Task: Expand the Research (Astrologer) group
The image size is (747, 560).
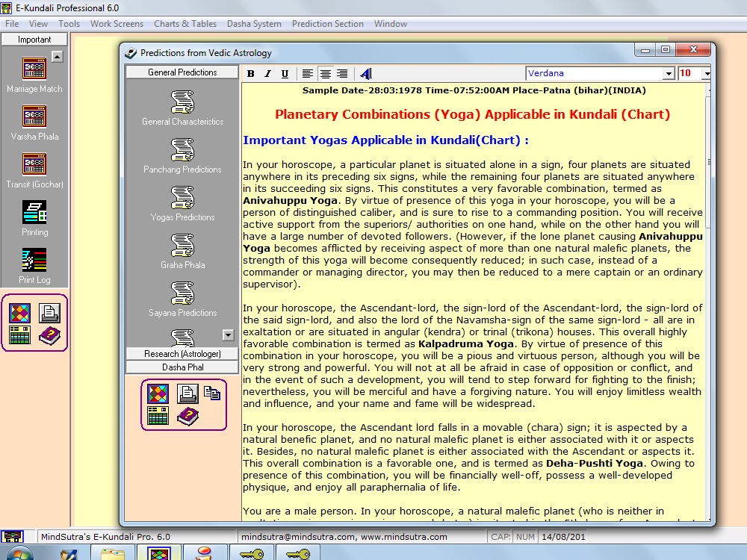Action: tap(182, 354)
